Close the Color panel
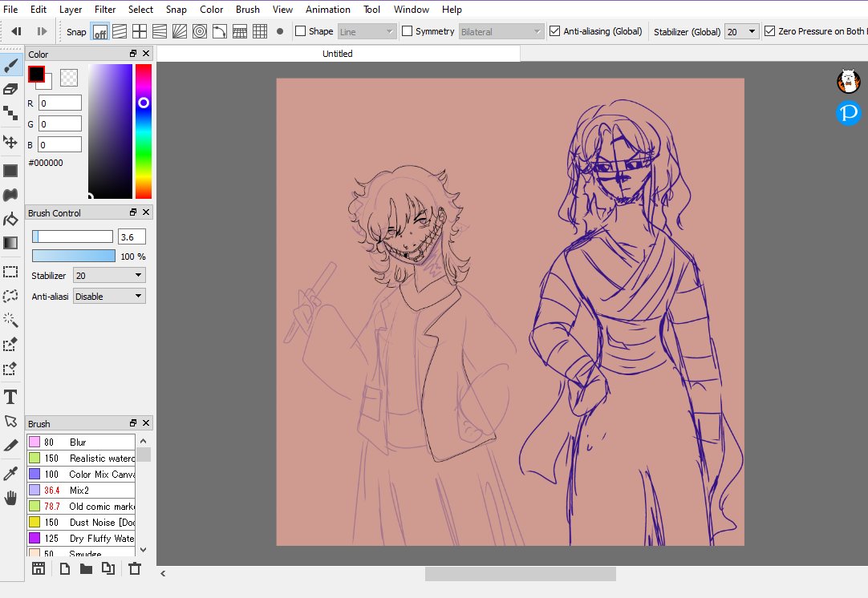 (x=146, y=54)
